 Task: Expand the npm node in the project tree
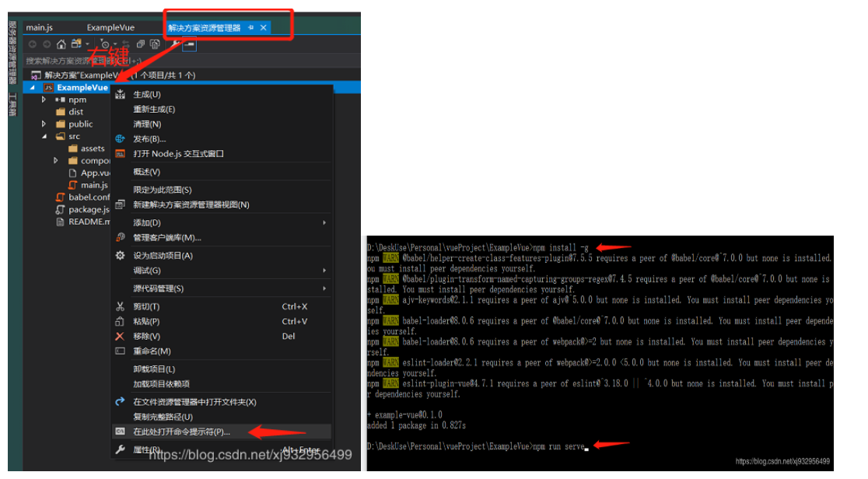tap(44, 99)
